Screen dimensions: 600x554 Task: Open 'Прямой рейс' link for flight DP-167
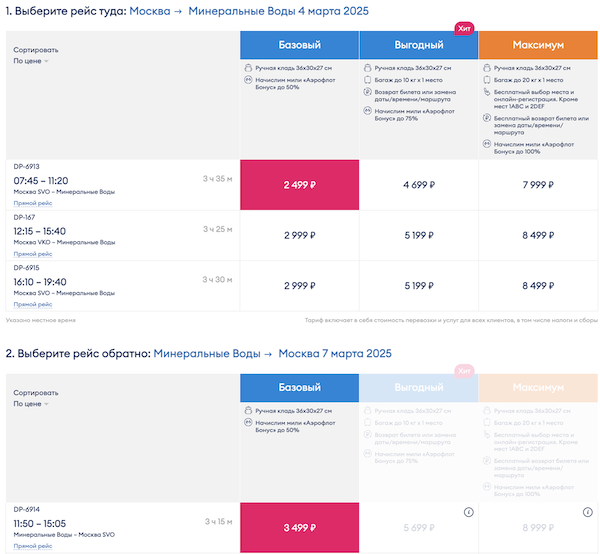[x=32, y=254]
